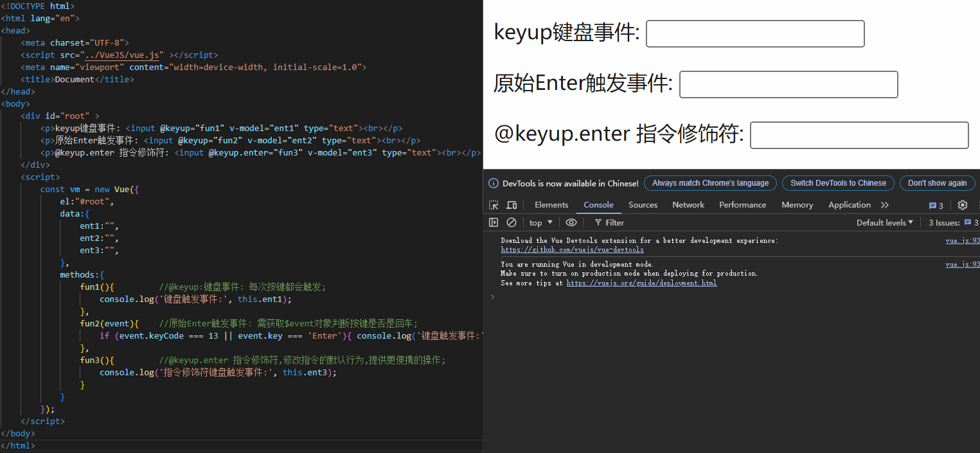This screenshot has width=980, height=453.
Task: Open the vuejs.org deployment guide link
Action: point(641,283)
